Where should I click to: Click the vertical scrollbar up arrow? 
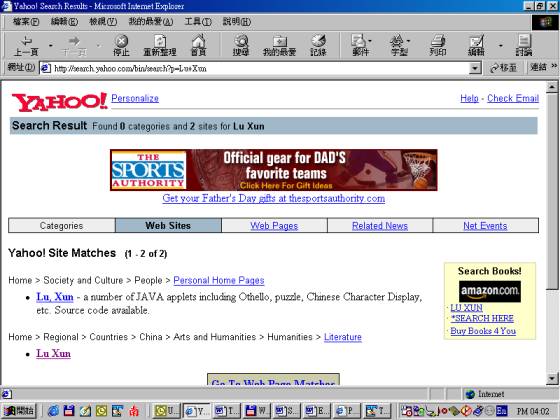click(552, 87)
